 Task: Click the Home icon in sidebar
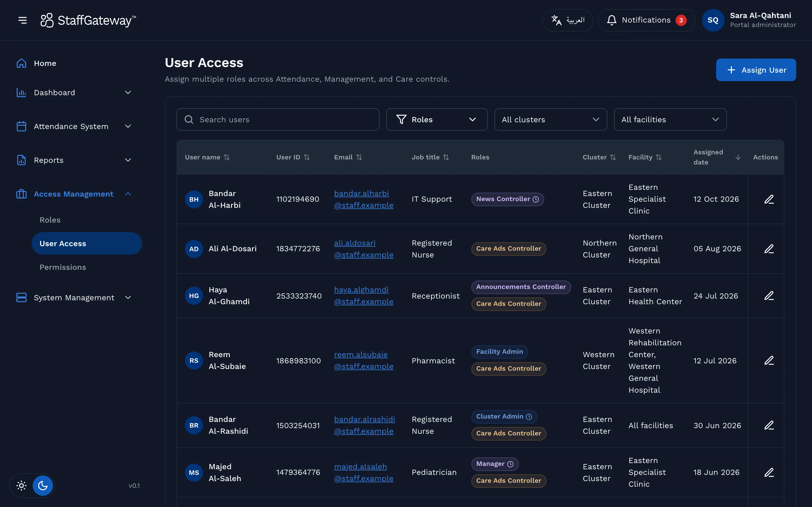pyautogui.click(x=21, y=63)
